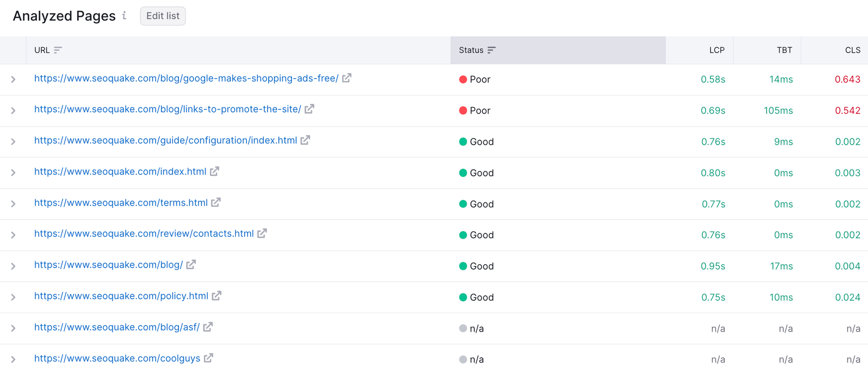Expand the review/contacts.html row

(13, 235)
